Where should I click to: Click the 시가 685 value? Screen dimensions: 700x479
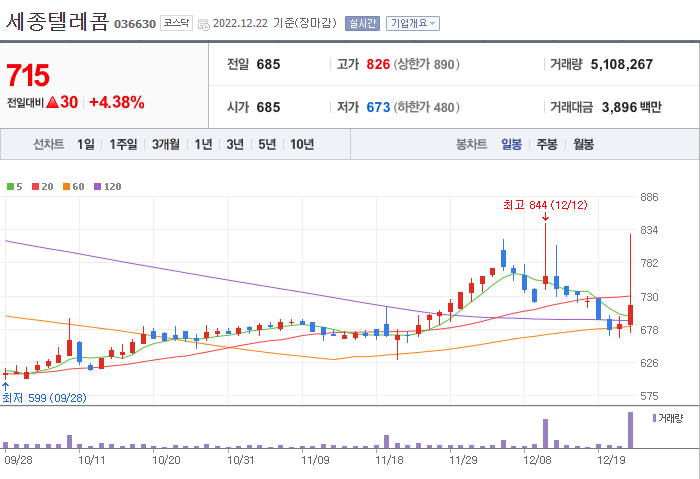268,107
